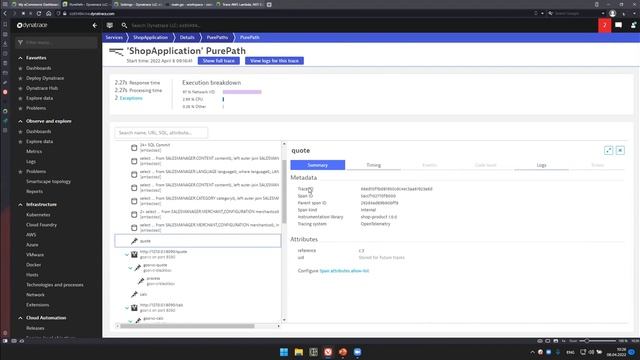This screenshot has width=640, height=360.
Task: Open the Windows Start menu
Action: (284, 352)
